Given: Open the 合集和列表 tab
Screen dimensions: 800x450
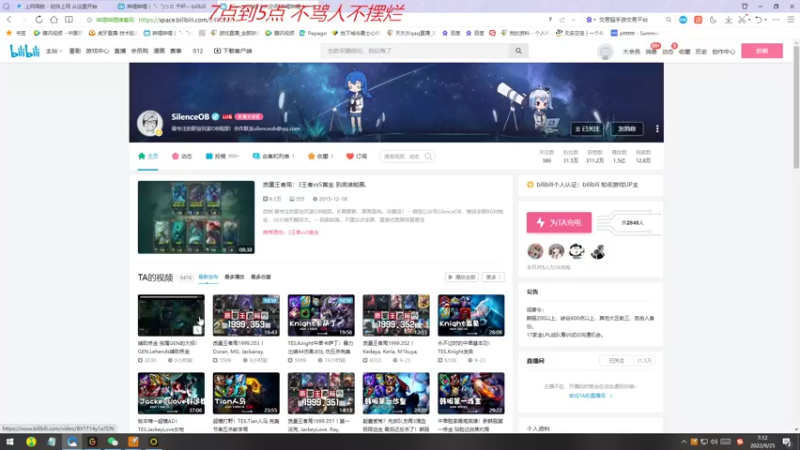Looking at the screenshot, I should tap(273, 156).
